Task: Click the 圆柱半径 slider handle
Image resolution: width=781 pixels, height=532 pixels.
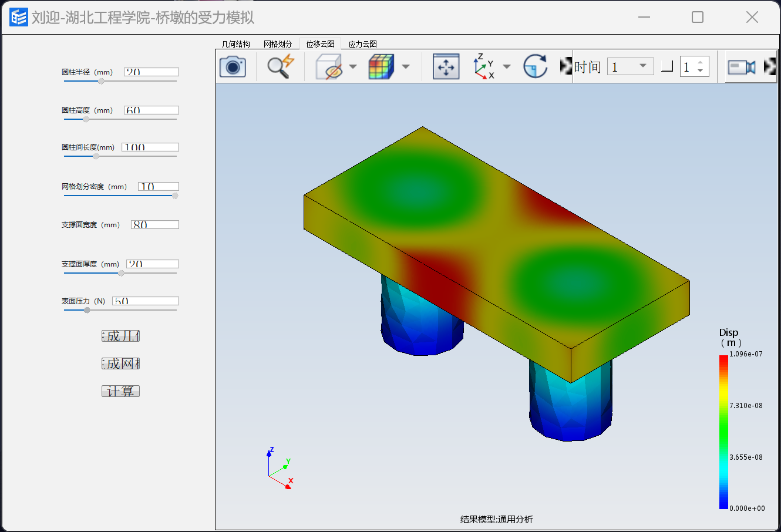Action: [x=101, y=81]
